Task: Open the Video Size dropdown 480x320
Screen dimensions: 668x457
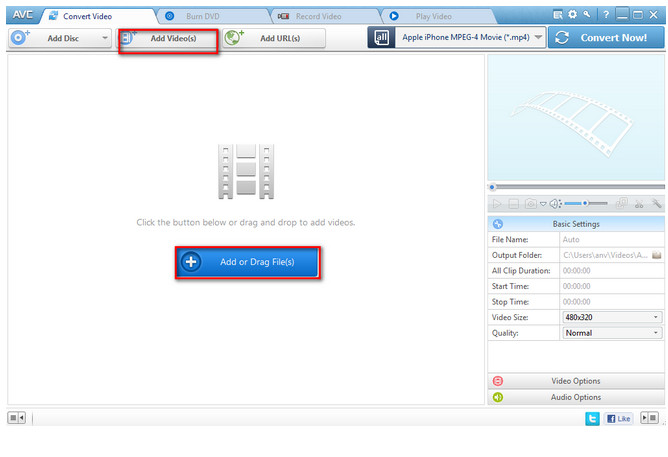Action: (x=612, y=317)
